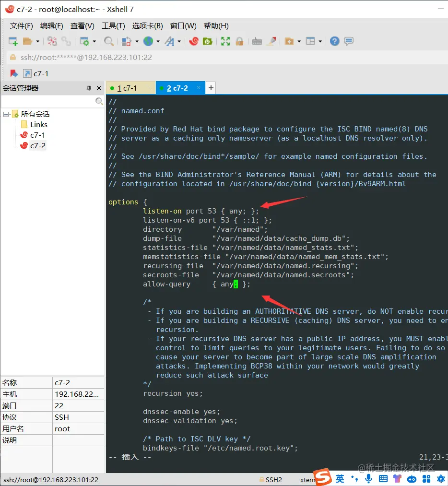
Task: Click the Sogou toolbox grid icon
Action: [426, 479]
